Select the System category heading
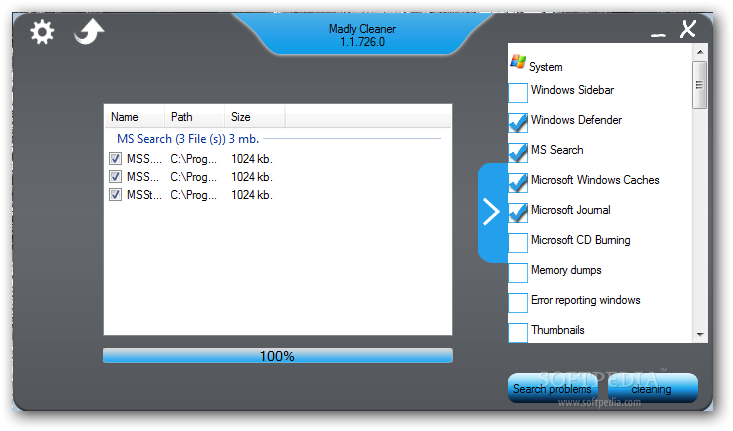Screen dimensions: 733x431 click(x=546, y=67)
